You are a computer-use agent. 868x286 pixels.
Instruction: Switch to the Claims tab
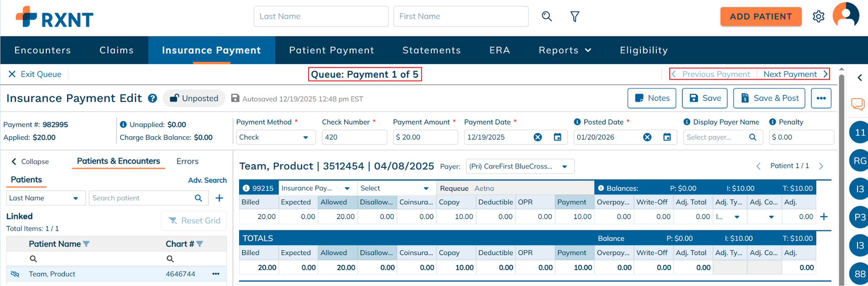117,50
